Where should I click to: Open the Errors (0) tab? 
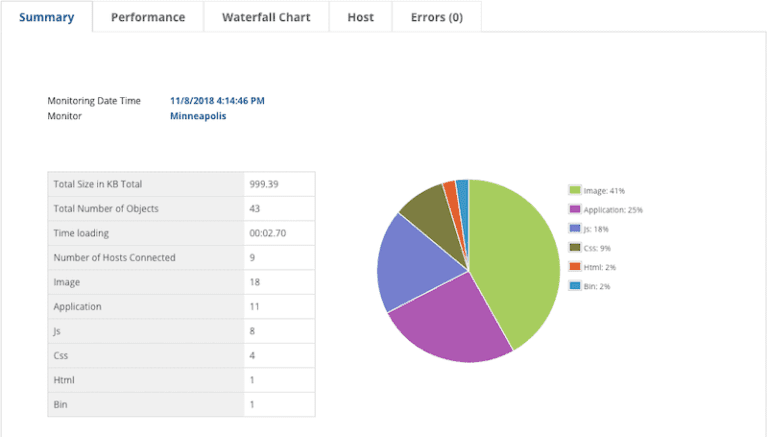click(x=436, y=17)
